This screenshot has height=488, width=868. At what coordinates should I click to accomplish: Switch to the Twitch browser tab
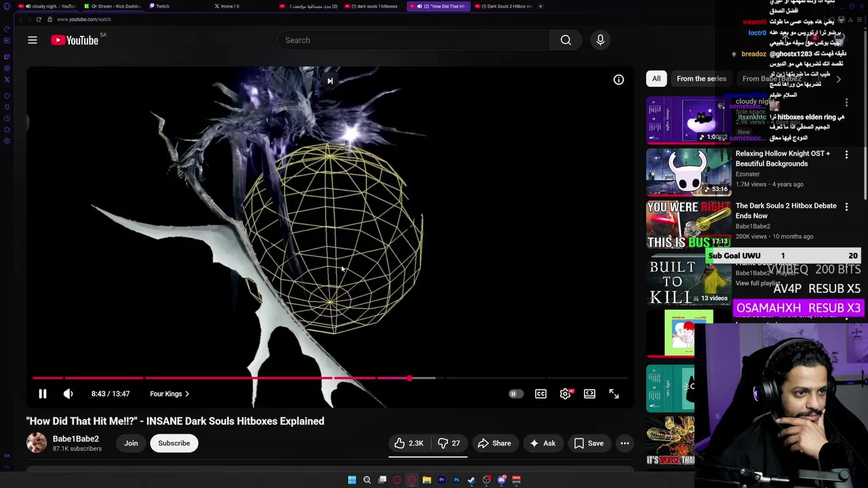pos(178,6)
